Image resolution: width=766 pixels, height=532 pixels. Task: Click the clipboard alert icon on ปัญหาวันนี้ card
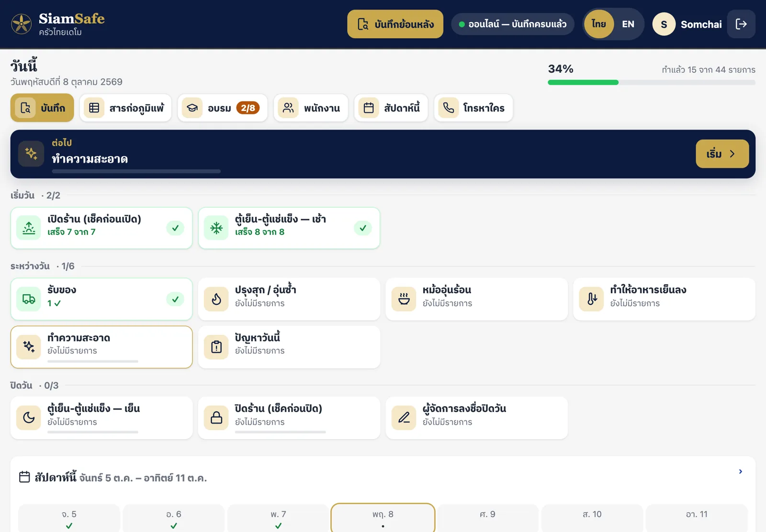[x=216, y=347]
